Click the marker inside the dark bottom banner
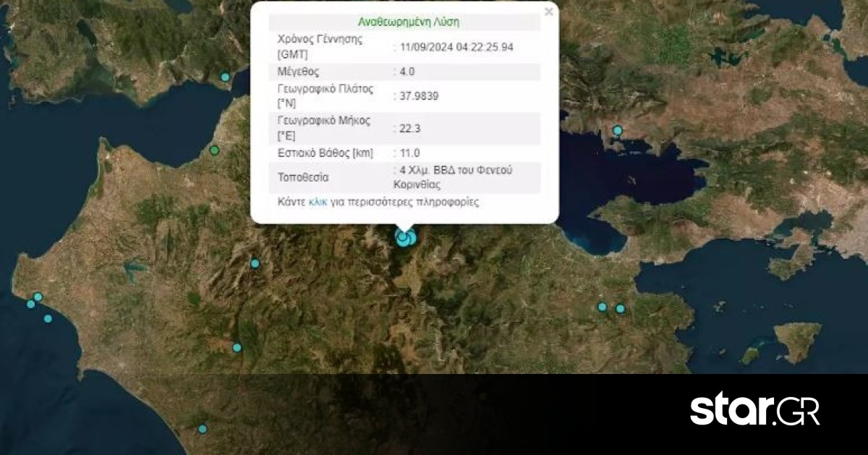868x455 pixels. [203, 429]
